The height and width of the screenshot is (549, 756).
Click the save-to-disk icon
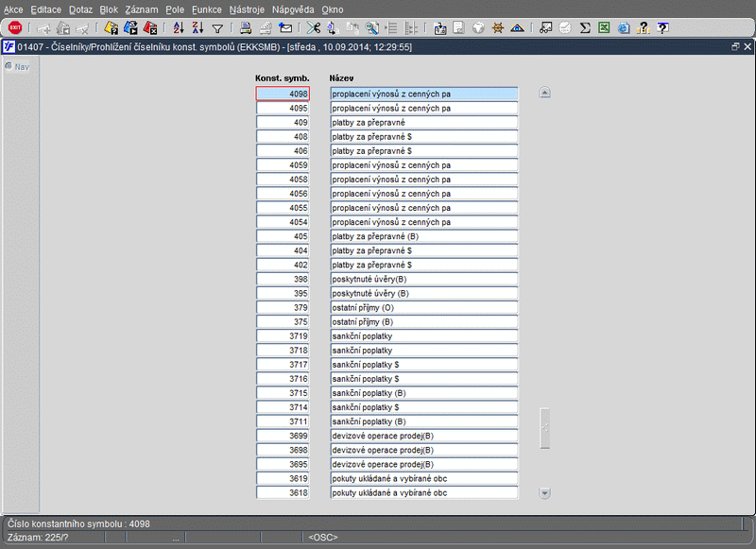pyautogui.click(x=439, y=28)
